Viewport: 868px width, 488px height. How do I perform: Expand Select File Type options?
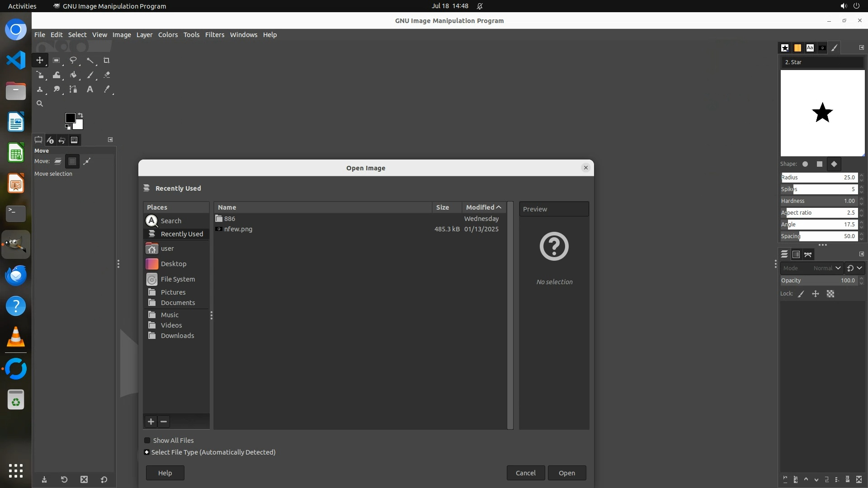point(146,452)
